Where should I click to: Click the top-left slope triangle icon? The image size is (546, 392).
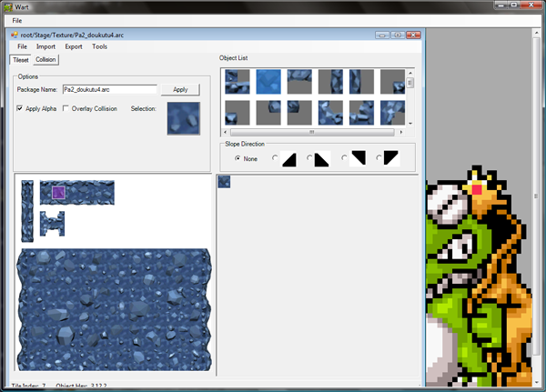391,158
